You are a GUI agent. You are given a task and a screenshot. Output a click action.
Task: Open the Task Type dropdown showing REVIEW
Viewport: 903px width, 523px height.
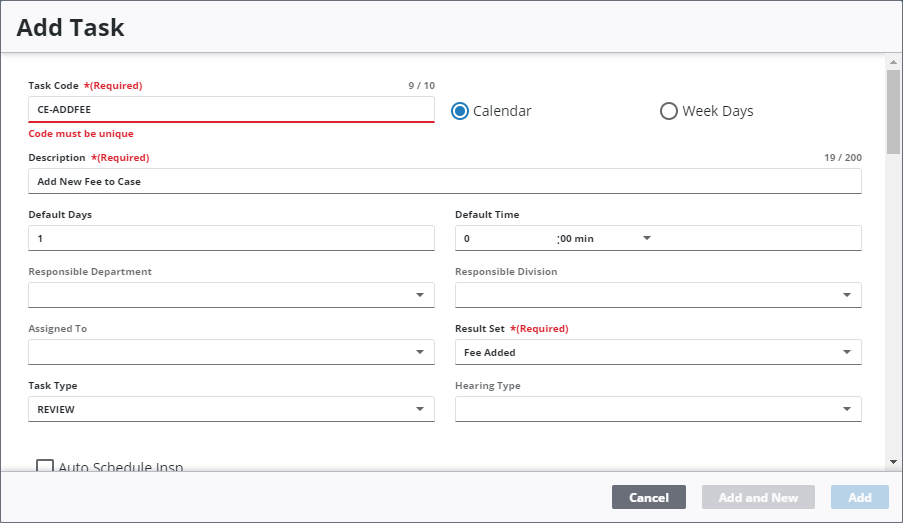pyautogui.click(x=419, y=410)
